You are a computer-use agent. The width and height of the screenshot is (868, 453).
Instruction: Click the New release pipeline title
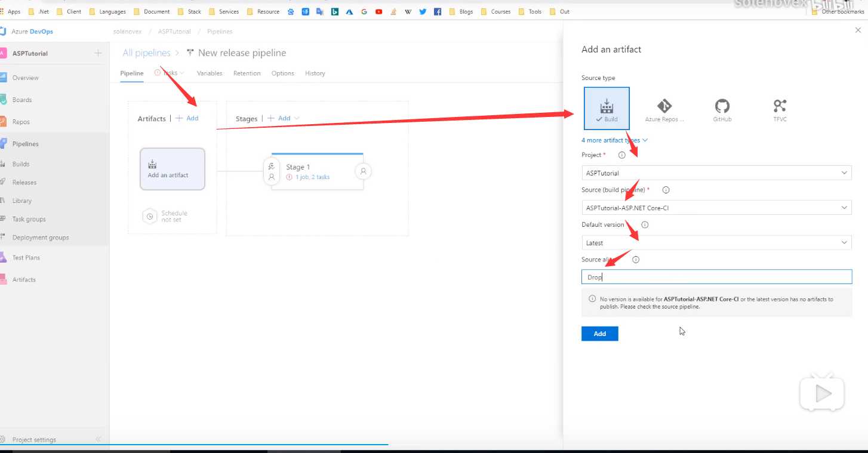(242, 53)
